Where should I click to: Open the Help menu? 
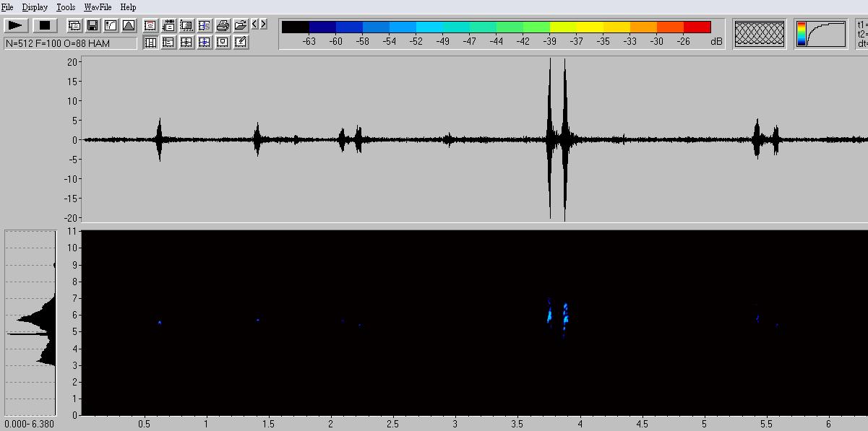click(128, 7)
